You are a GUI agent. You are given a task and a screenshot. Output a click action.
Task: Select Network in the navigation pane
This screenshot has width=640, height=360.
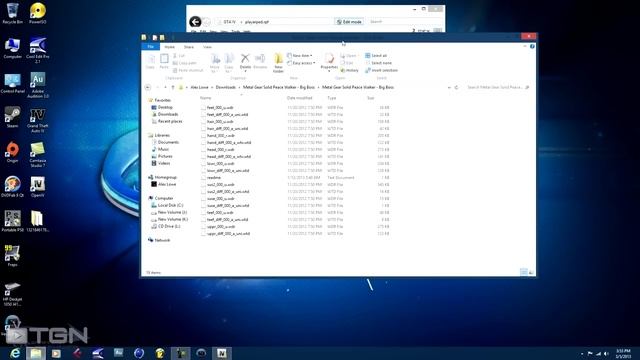pyautogui.click(x=159, y=240)
